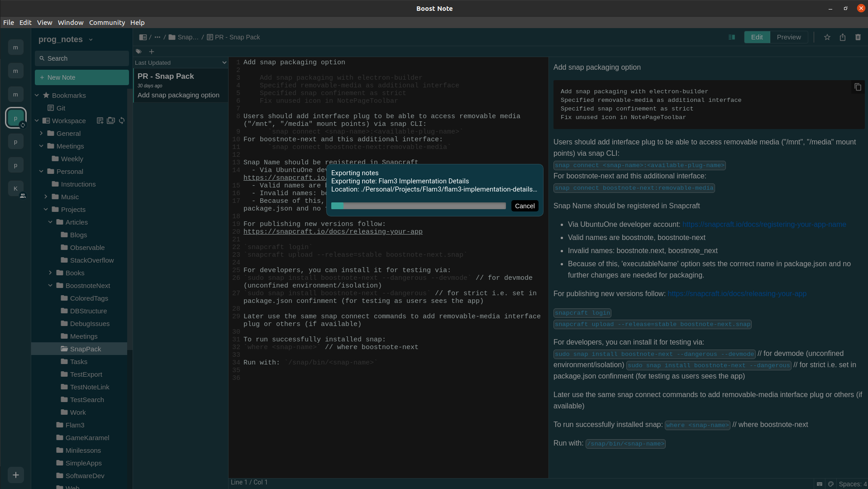868x489 pixels.
Task: Open the Last Updated sort dropdown
Action: (181, 62)
